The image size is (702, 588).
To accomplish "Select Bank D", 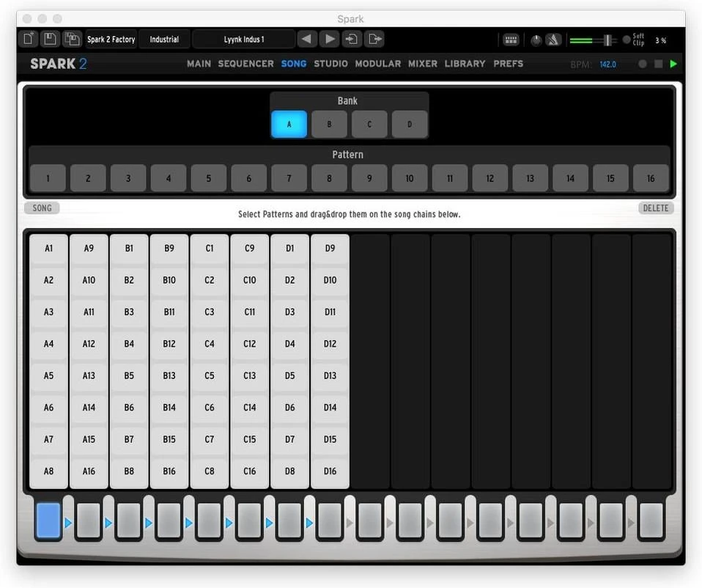I will [x=410, y=124].
